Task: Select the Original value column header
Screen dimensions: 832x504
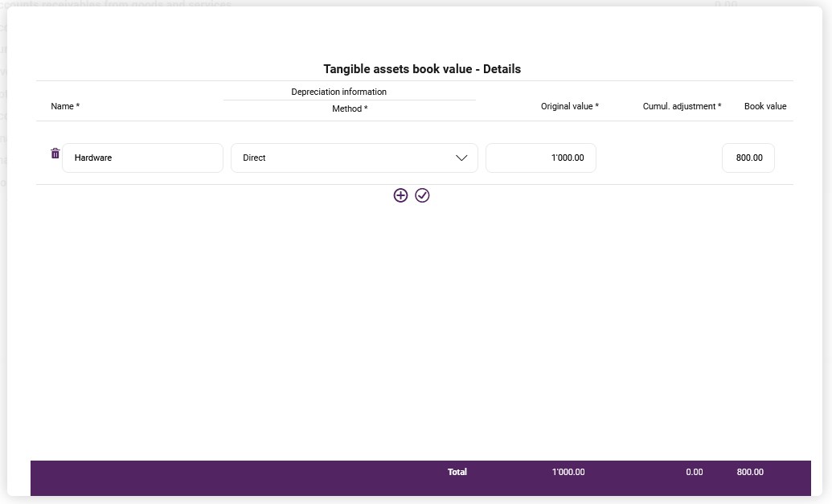Action: 570,106
